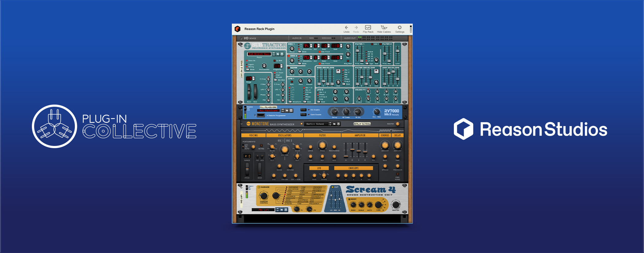This screenshot has height=253, width=644.
Task: Step Monotone patch selector up/down arrows
Action: click(x=330, y=124)
